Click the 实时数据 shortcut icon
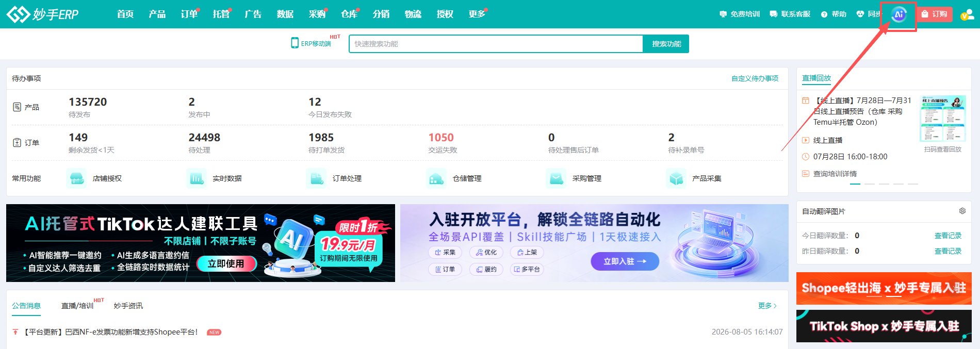980x349 pixels. (x=197, y=178)
